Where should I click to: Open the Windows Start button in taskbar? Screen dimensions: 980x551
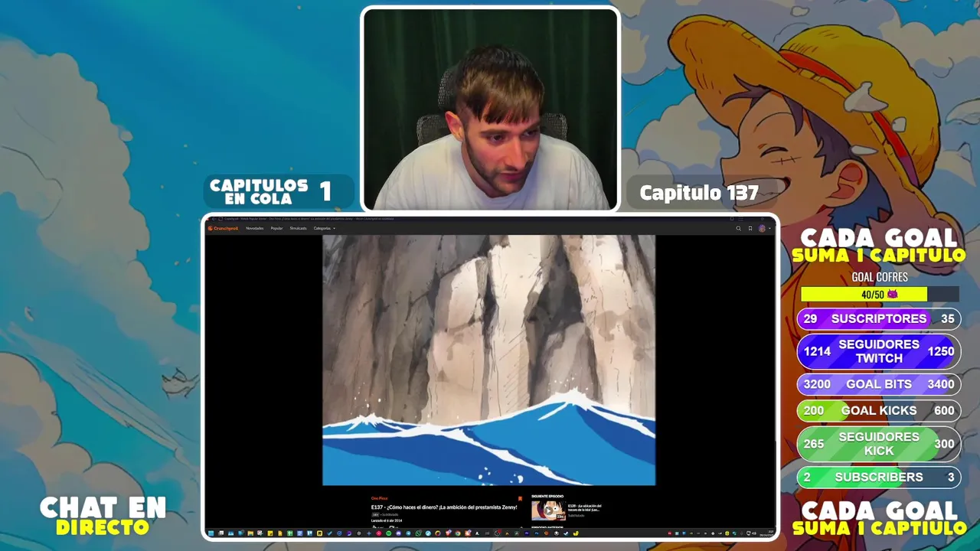(x=211, y=533)
